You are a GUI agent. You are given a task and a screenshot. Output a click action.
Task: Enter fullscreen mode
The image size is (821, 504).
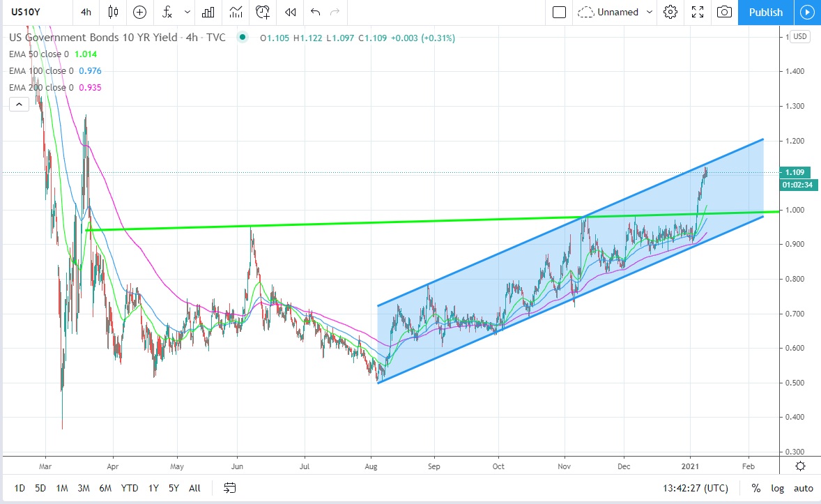tap(698, 12)
